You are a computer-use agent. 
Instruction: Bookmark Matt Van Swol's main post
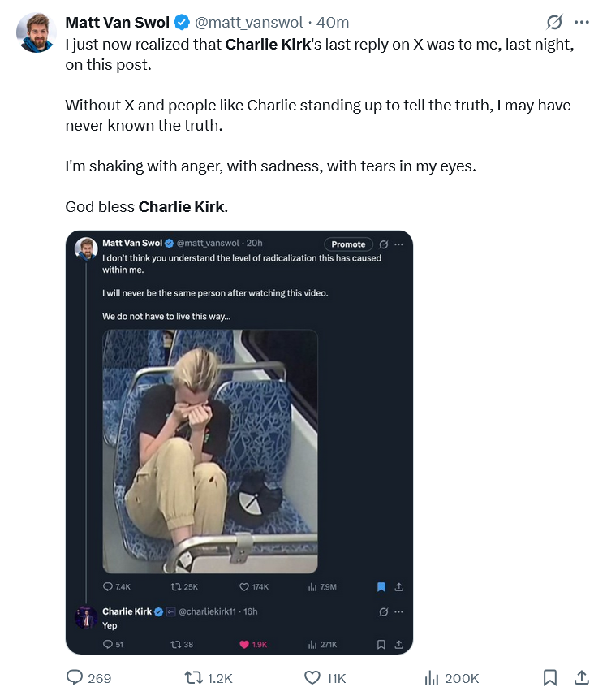549,677
